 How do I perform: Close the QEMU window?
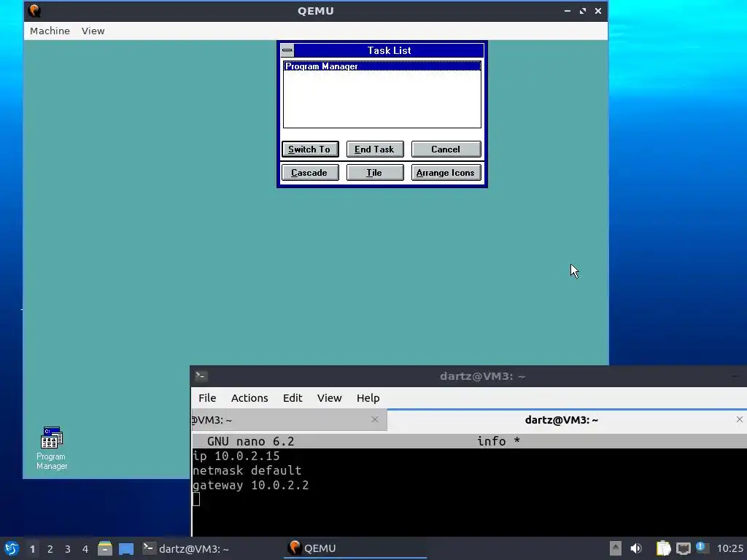(598, 10)
